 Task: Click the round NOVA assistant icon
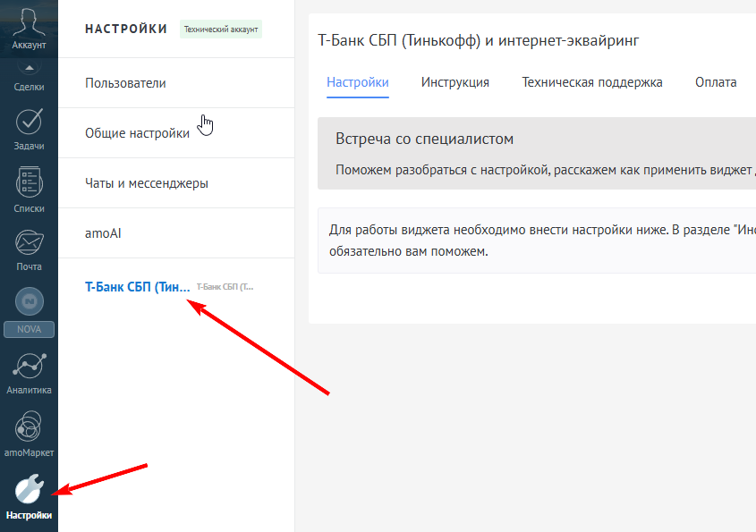[x=29, y=301]
